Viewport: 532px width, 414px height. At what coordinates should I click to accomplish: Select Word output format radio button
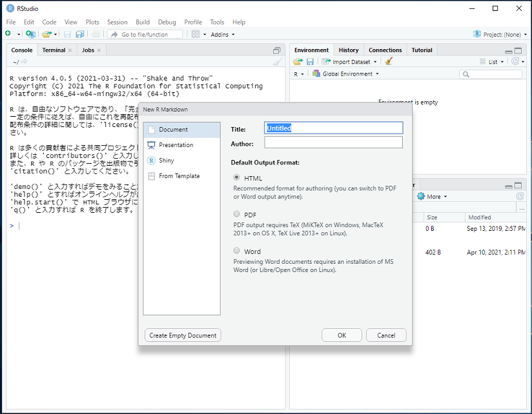[237, 250]
